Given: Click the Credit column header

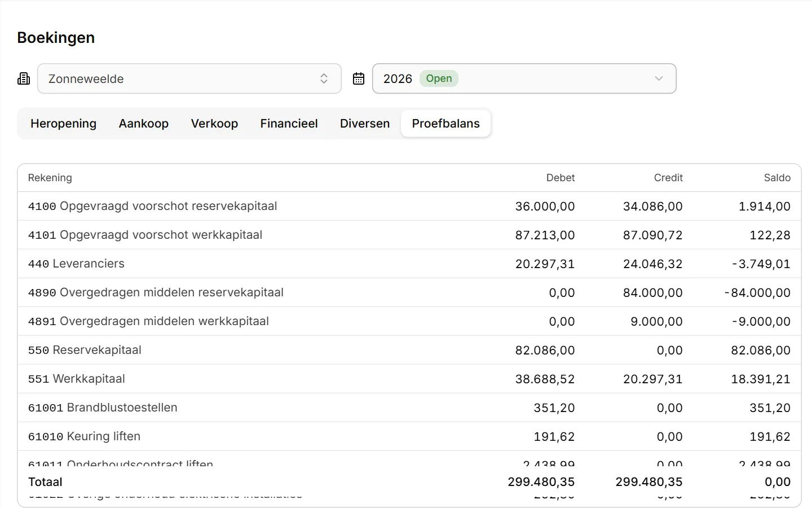Looking at the screenshot, I should pos(668,178).
